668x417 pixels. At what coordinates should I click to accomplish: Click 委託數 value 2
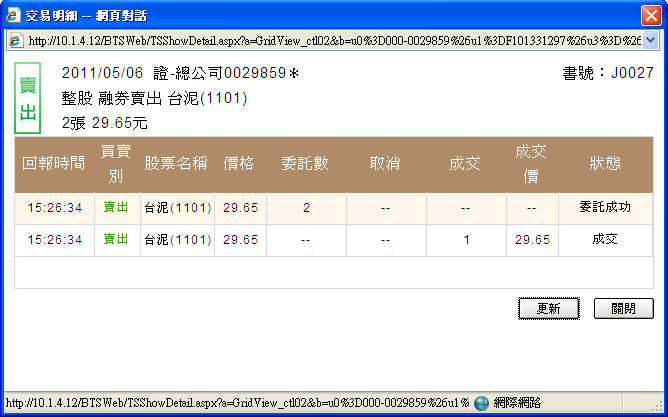[306, 208]
